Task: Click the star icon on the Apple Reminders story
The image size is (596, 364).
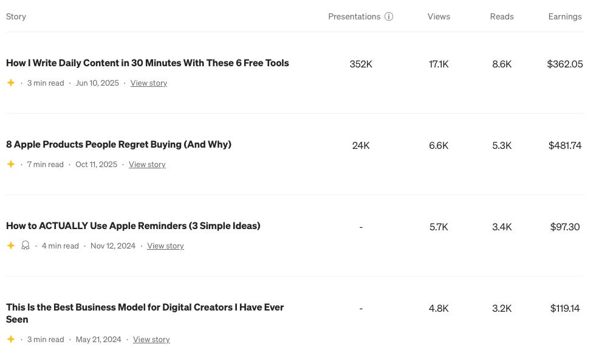Action: (11, 246)
